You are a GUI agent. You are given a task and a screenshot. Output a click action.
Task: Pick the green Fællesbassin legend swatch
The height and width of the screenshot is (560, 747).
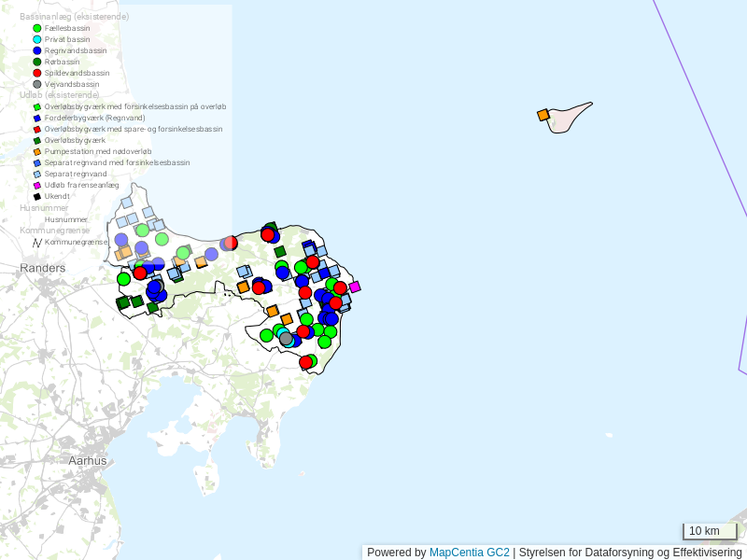[x=37, y=28]
